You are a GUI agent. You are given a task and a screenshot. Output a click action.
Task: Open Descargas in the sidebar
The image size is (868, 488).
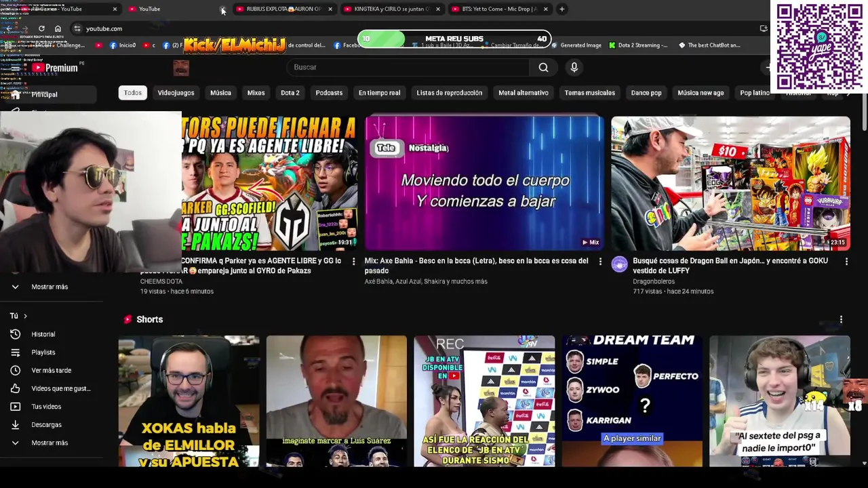click(x=46, y=425)
